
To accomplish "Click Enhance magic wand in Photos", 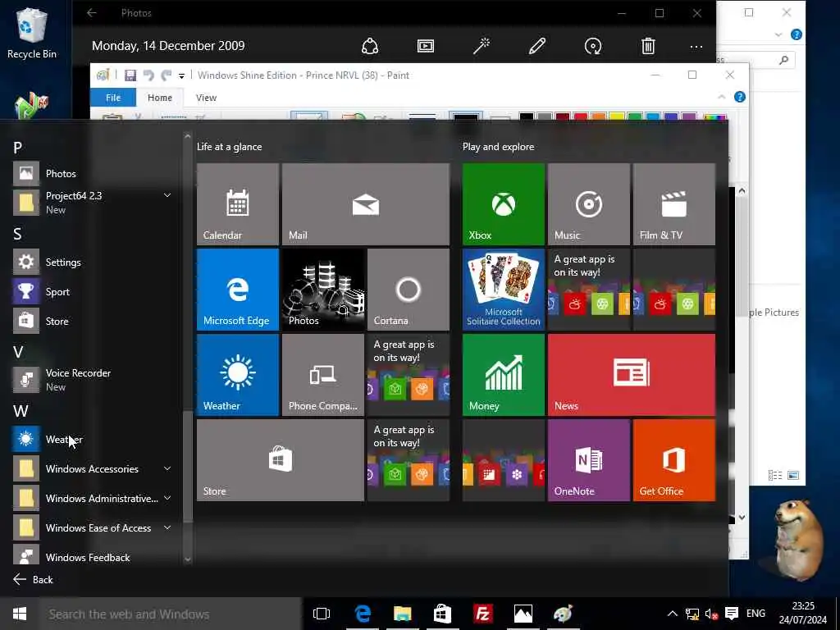I will tap(482, 46).
